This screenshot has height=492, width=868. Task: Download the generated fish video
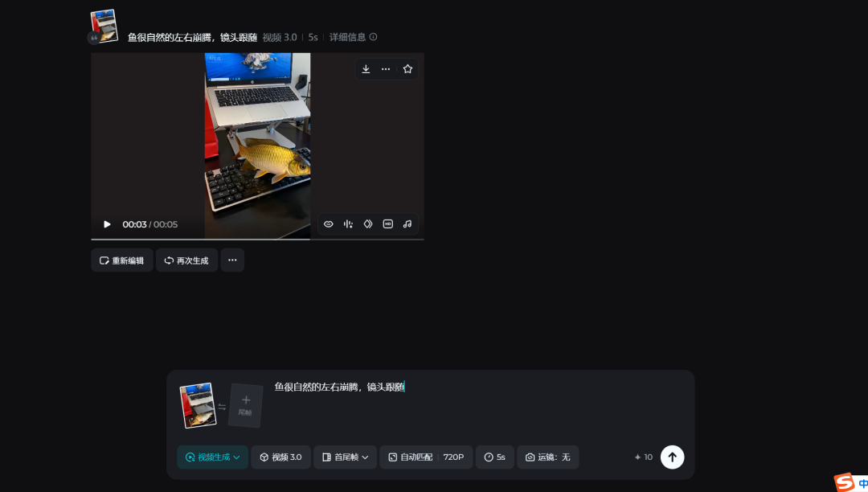(x=366, y=69)
